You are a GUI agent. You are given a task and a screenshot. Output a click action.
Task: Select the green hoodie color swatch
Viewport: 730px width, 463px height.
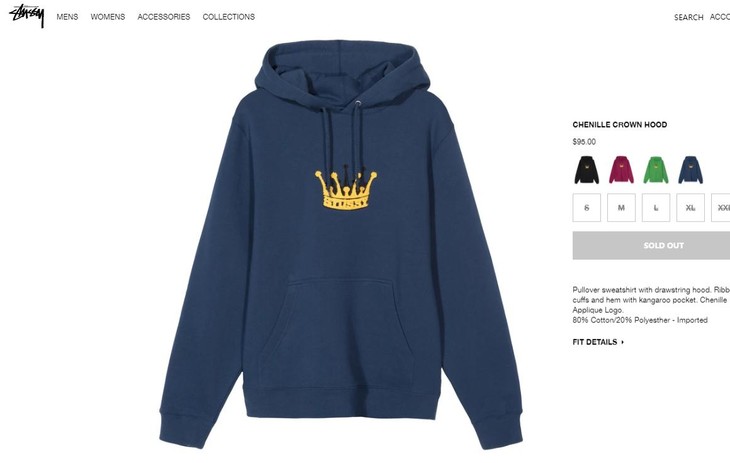coord(656,170)
